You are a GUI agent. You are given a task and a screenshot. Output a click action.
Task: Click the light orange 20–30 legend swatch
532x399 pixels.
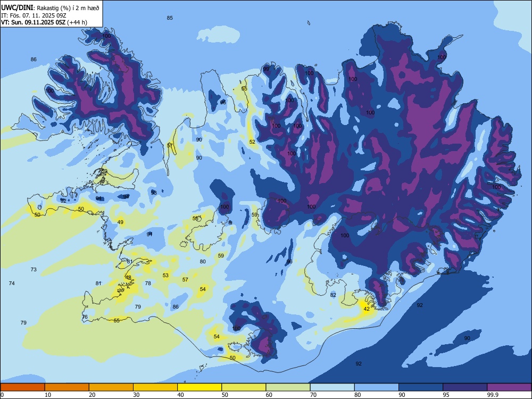(x=111, y=387)
